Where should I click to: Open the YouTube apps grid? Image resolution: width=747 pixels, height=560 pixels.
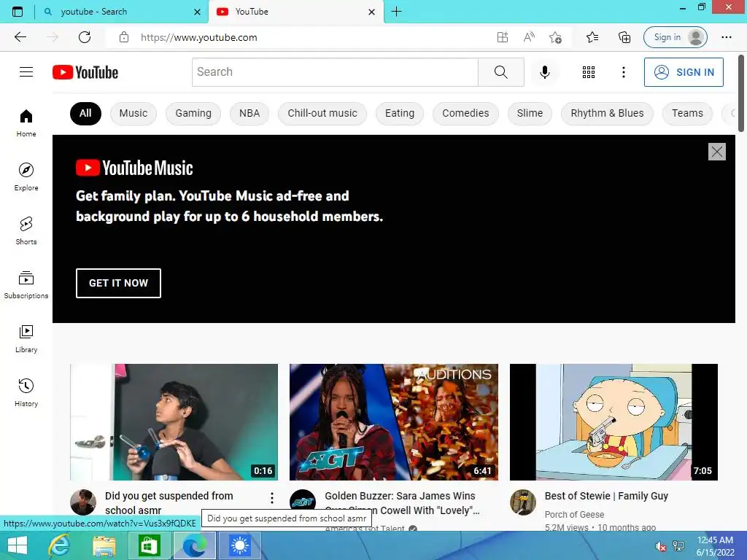point(589,72)
